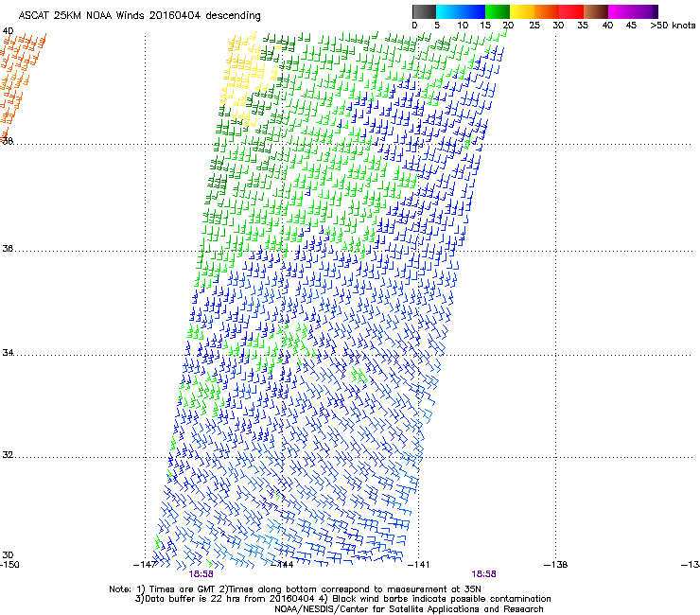
Task: Select the longitude axis label '-138'
Action: 556,565
